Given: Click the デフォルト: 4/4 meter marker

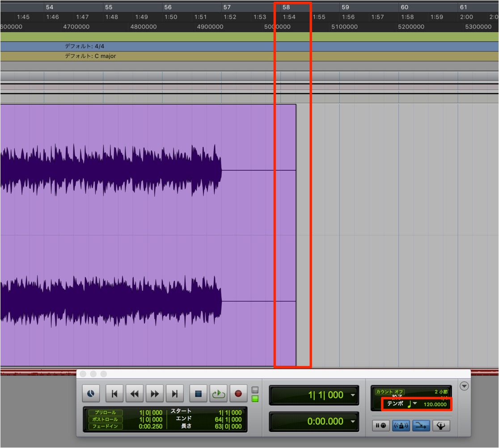Looking at the screenshot, I should coord(85,46).
